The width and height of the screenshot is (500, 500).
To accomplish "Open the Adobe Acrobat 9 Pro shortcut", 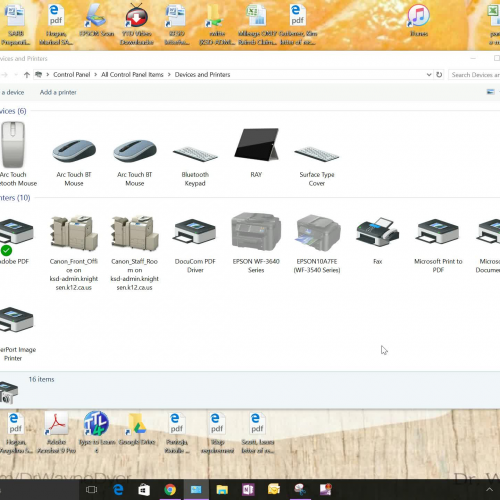I will point(57,432).
